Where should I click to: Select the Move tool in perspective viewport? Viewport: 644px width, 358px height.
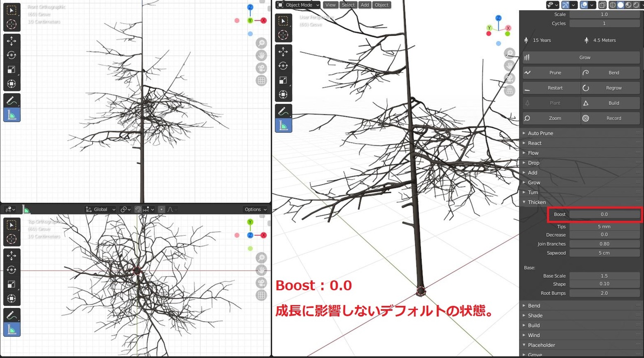[x=283, y=51]
